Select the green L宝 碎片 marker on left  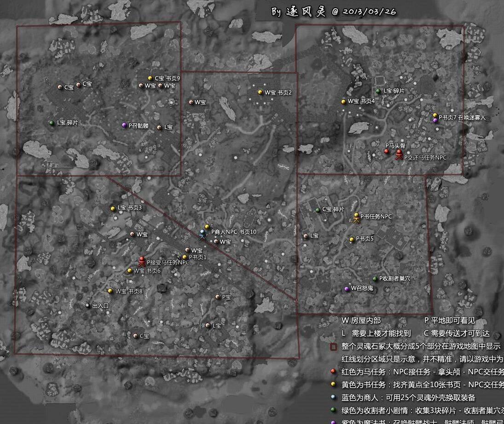tap(52, 123)
